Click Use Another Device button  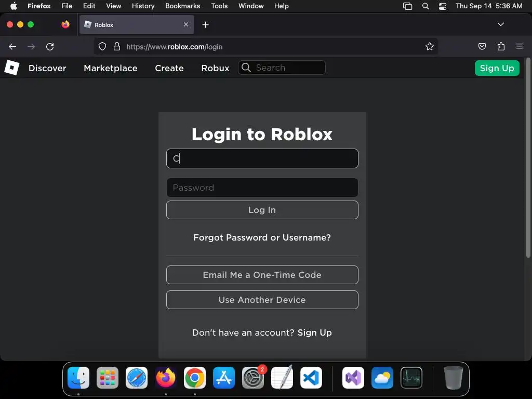pyautogui.click(x=262, y=300)
